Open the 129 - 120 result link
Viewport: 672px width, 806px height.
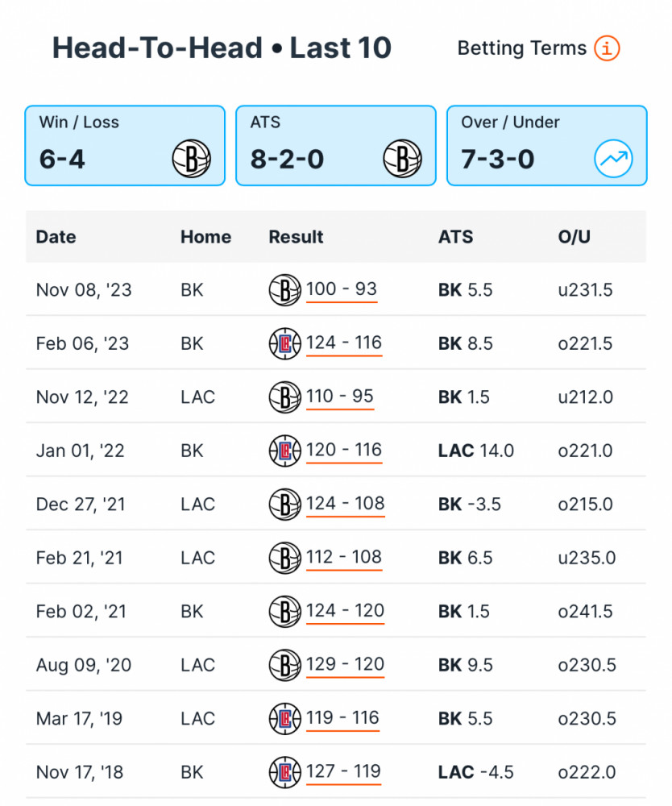345,665
